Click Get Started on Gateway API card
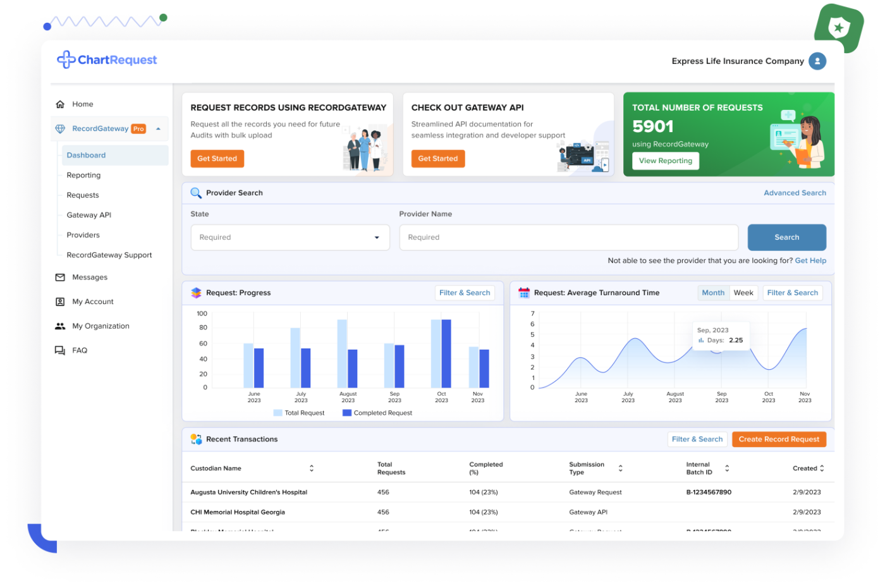The height and width of the screenshot is (588, 885). [437, 159]
